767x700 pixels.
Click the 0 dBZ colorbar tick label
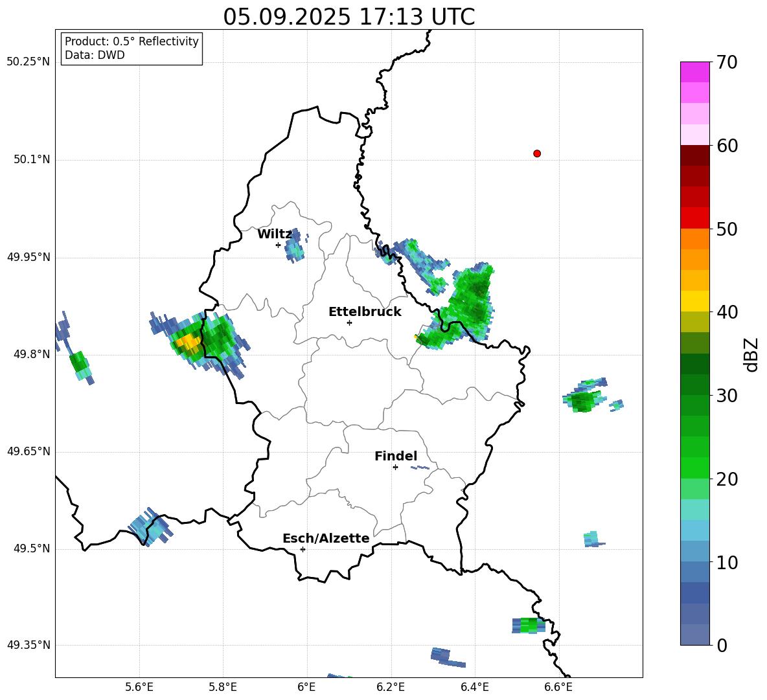click(721, 645)
